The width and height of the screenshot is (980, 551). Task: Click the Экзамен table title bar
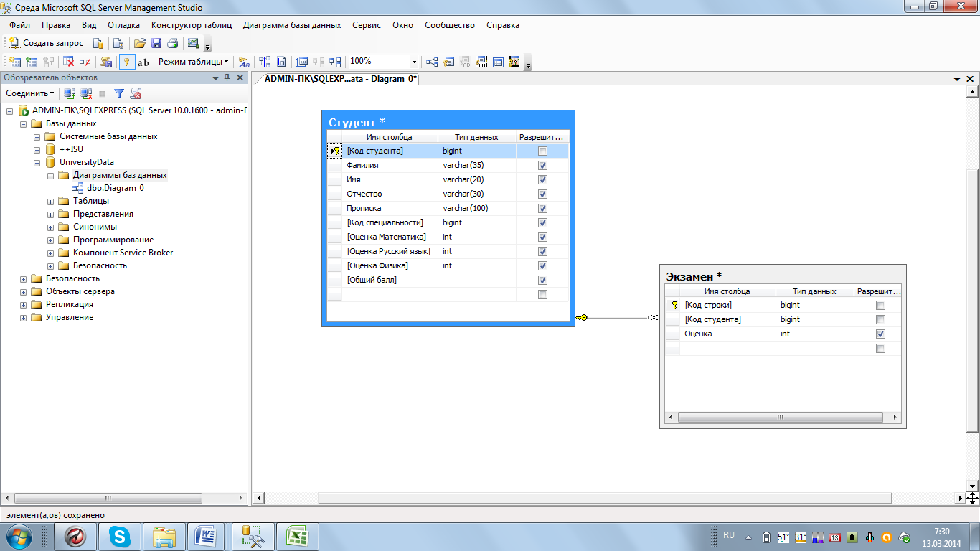coord(783,275)
